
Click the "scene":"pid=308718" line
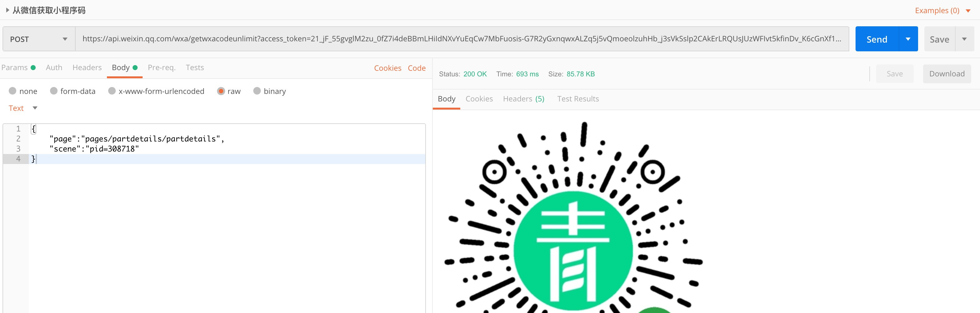point(94,149)
